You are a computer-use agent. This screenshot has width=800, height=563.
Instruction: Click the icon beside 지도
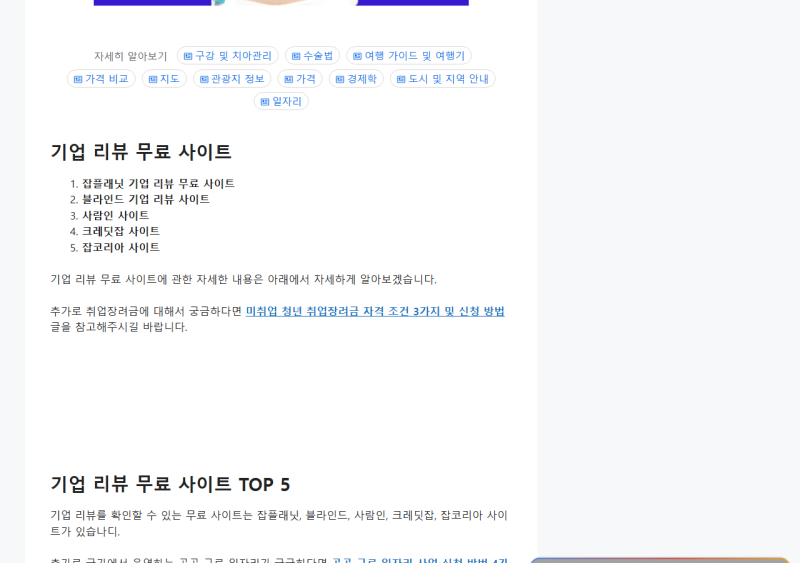click(x=153, y=79)
